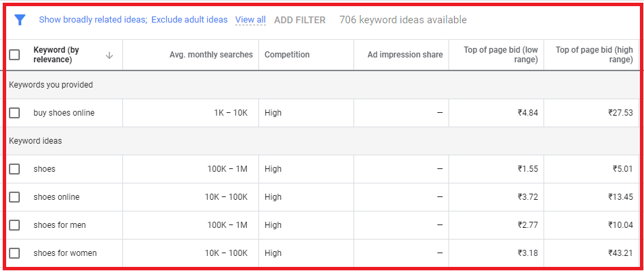Check the box for keyword shoes

click(14, 168)
